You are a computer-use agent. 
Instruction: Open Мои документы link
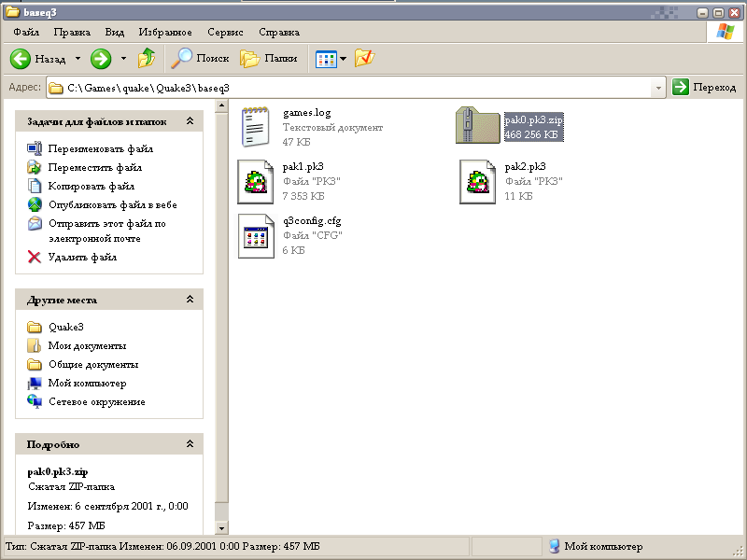point(87,345)
